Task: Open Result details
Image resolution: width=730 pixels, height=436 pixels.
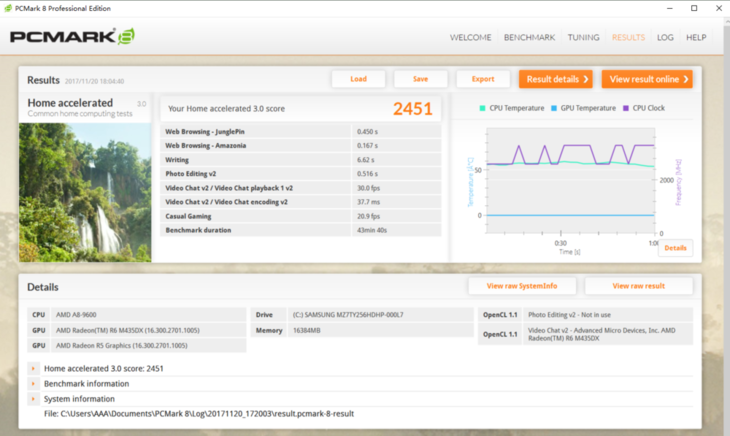Action: 555,79
